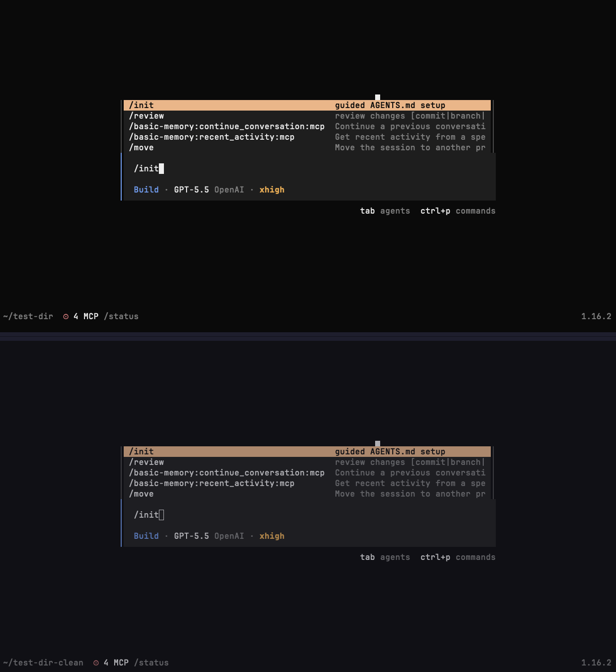
Task: Click ~/test-dir-clean path in bottom status bar
Action: click(x=43, y=662)
